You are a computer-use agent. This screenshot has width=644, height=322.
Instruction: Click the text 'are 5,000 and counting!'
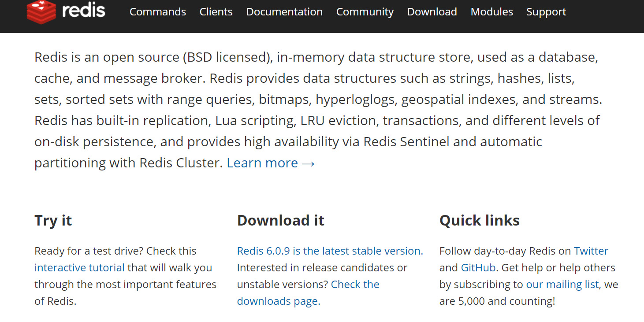pyautogui.click(x=497, y=301)
